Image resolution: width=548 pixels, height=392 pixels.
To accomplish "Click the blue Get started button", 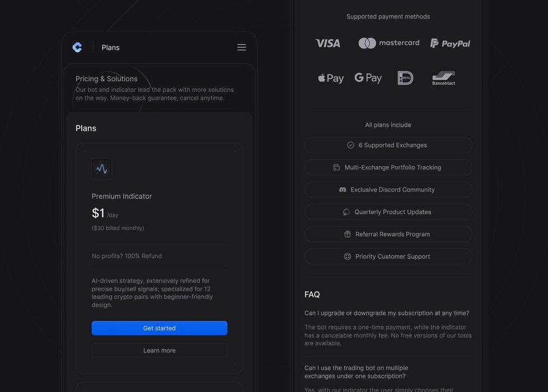I will [x=160, y=328].
